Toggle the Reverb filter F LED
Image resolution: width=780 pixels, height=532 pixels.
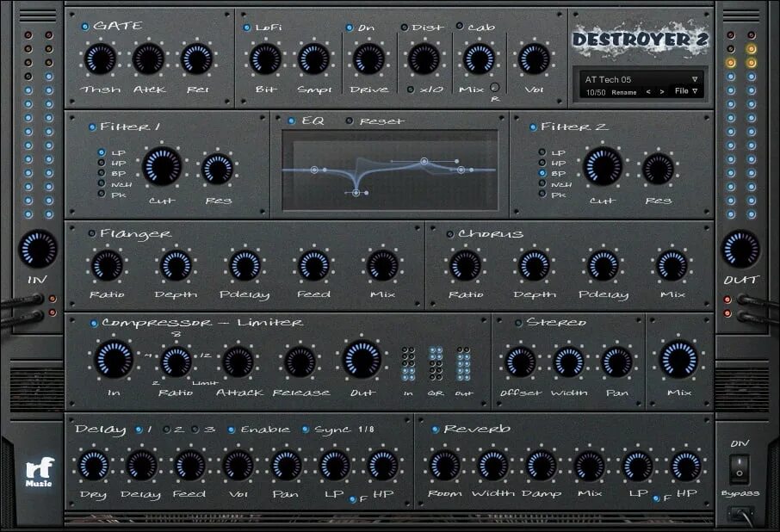[x=656, y=498]
